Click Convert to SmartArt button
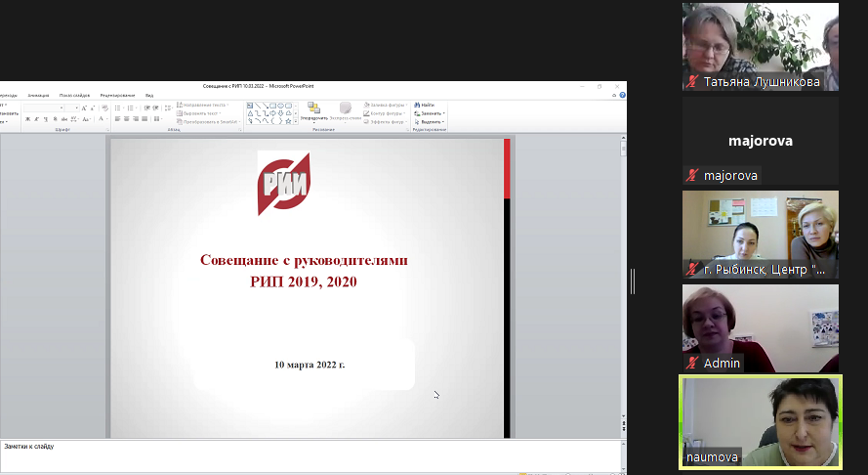 tap(208, 122)
